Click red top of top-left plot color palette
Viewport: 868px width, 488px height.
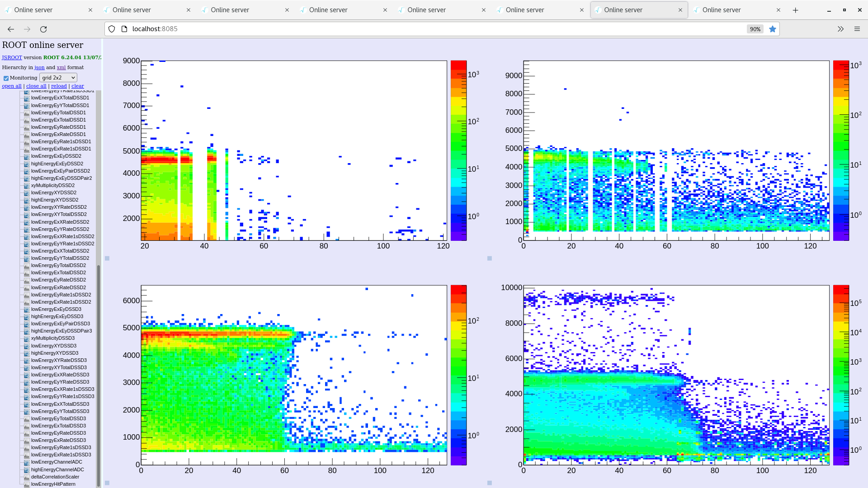click(x=458, y=65)
